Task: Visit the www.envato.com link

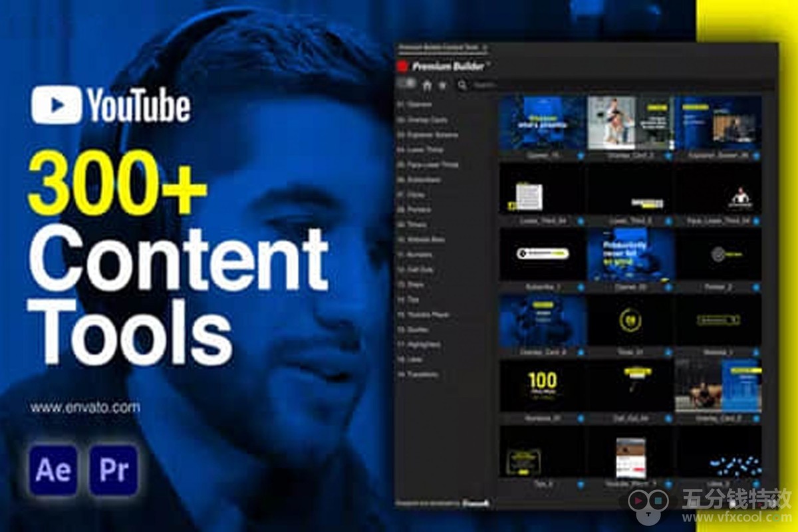Action: (x=84, y=407)
